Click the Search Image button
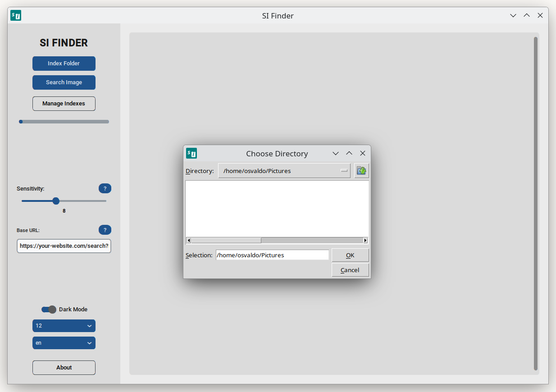 64,82
